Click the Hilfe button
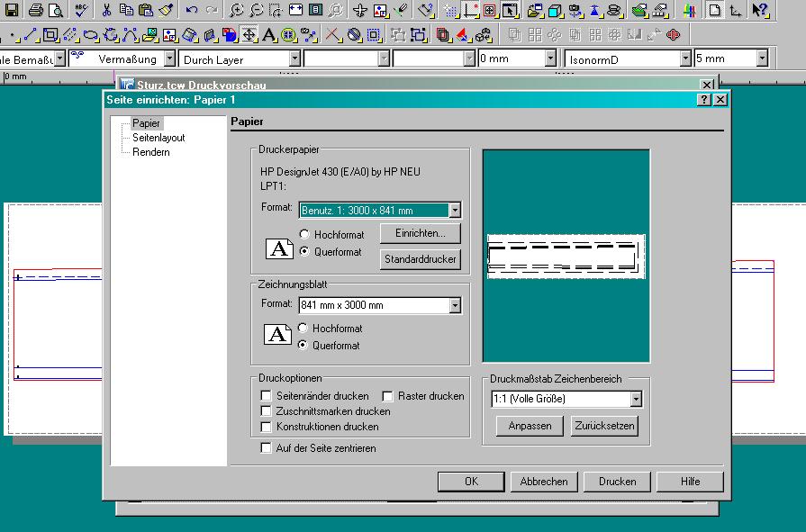Image resolution: width=806 pixels, height=532 pixels. pos(691,482)
